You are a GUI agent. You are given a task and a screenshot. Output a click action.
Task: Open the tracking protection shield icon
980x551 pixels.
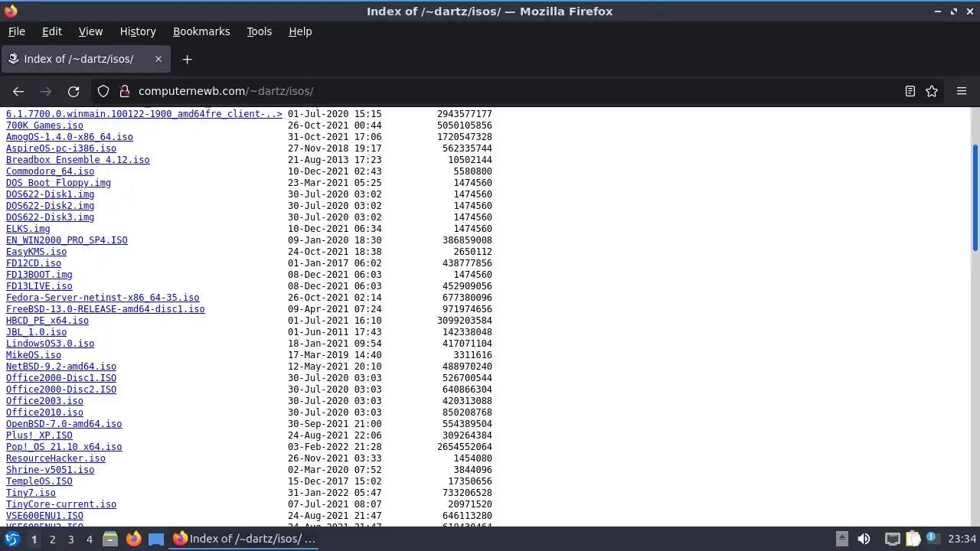[x=103, y=91]
